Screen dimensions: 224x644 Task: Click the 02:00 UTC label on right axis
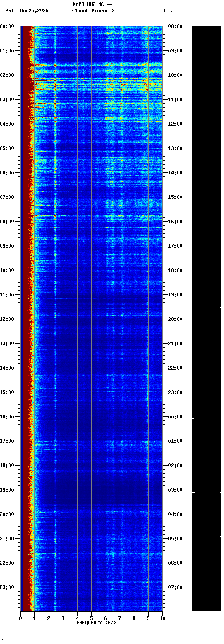point(175,466)
